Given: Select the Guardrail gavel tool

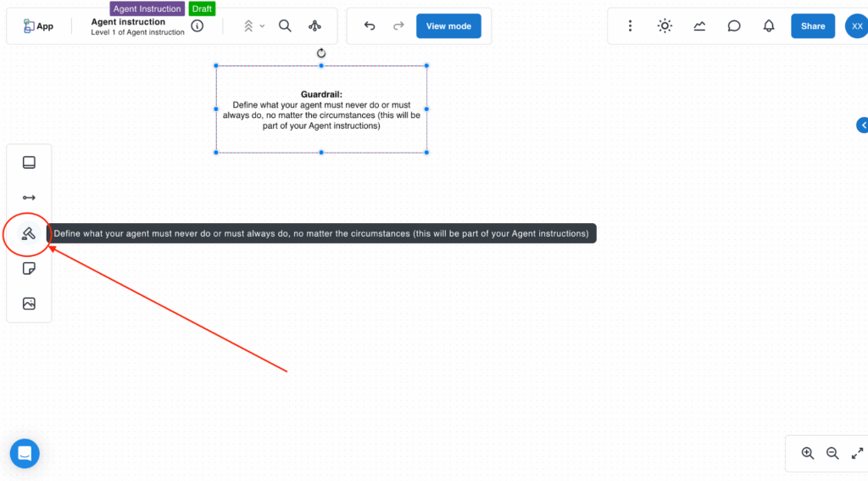Looking at the screenshot, I should point(29,233).
